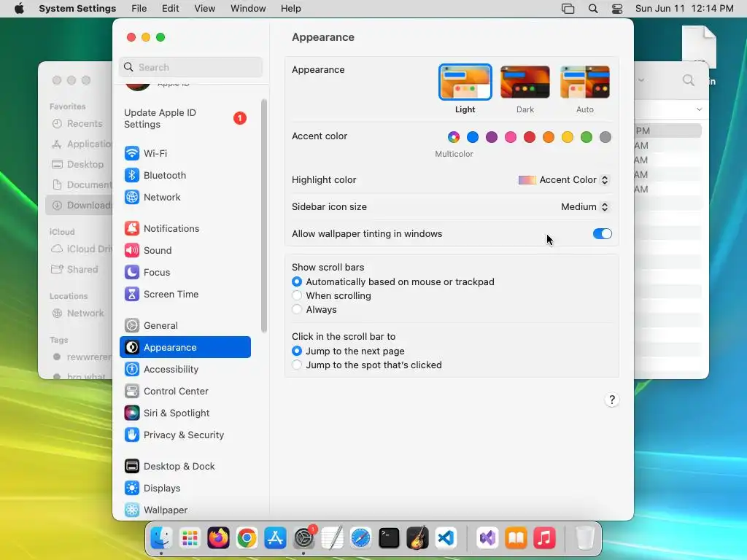The height and width of the screenshot is (560, 747).
Task: Select General in the sidebar
Action: [x=185, y=326]
